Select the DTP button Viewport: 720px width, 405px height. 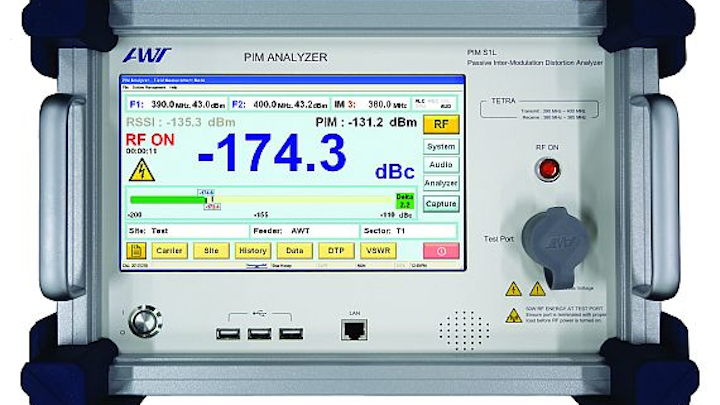pyautogui.click(x=336, y=251)
